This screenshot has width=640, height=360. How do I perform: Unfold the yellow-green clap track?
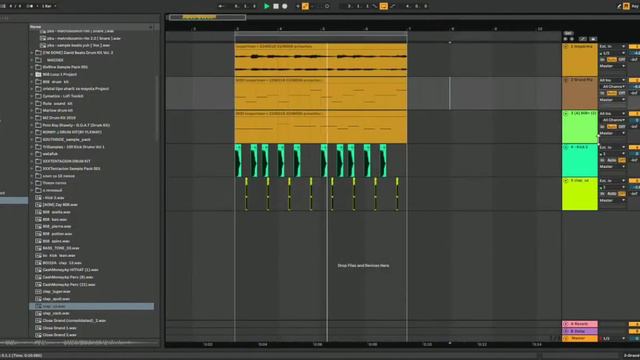pos(566,181)
